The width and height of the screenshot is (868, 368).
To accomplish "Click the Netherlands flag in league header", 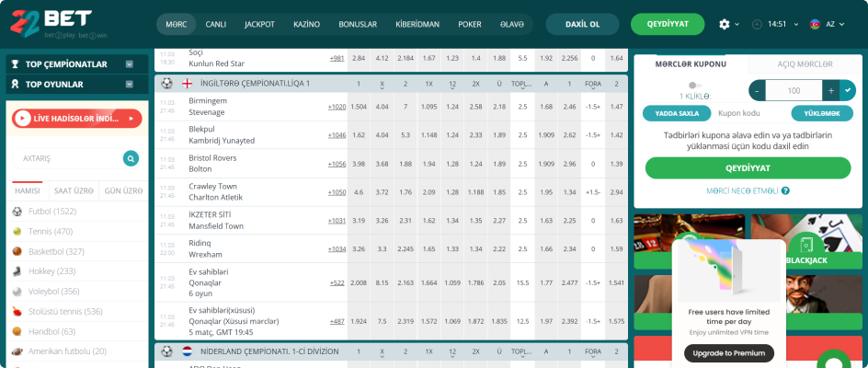I will pos(187,351).
